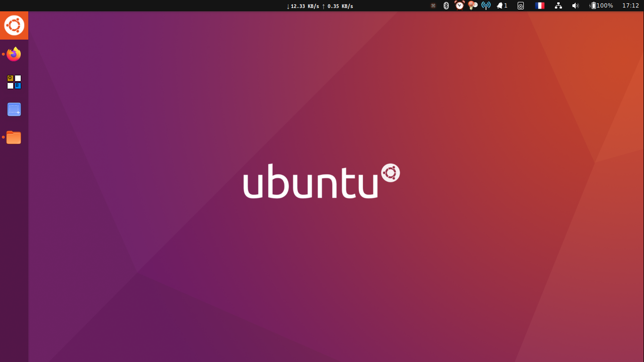Launch Firefox from the dock
644x362 pixels.
[x=14, y=54]
